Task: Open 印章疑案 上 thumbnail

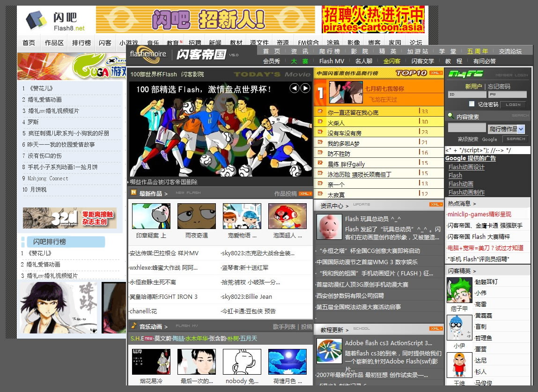Action: (x=151, y=216)
